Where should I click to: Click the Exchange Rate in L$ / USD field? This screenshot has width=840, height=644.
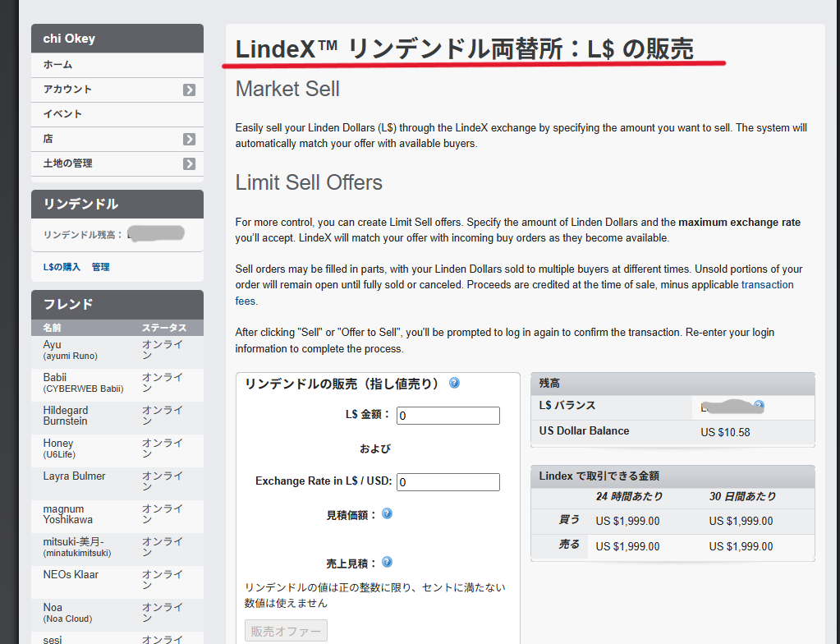pyautogui.click(x=448, y=482)
